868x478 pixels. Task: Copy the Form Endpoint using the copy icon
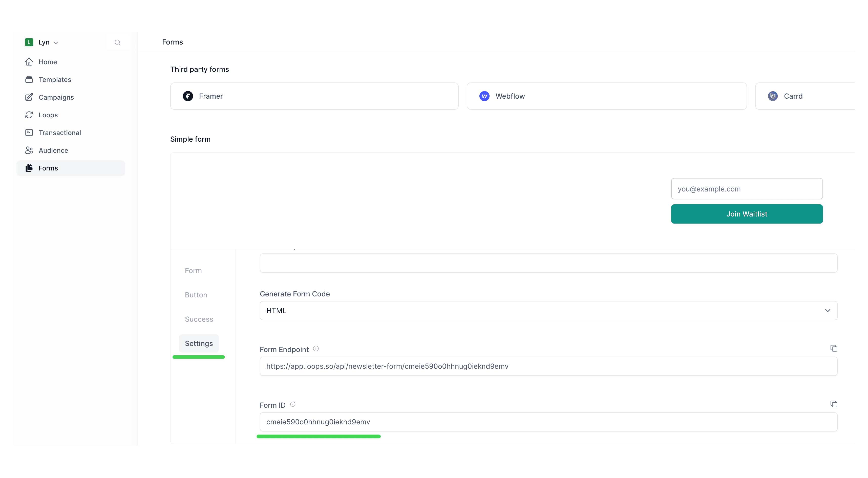pos(834,348)
